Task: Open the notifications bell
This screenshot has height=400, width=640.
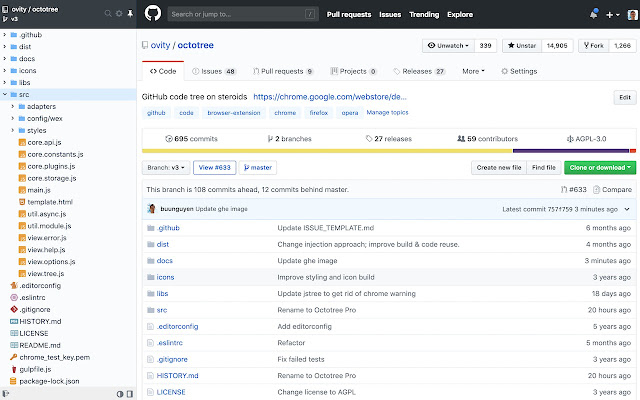Action: [x=592, y=15]
